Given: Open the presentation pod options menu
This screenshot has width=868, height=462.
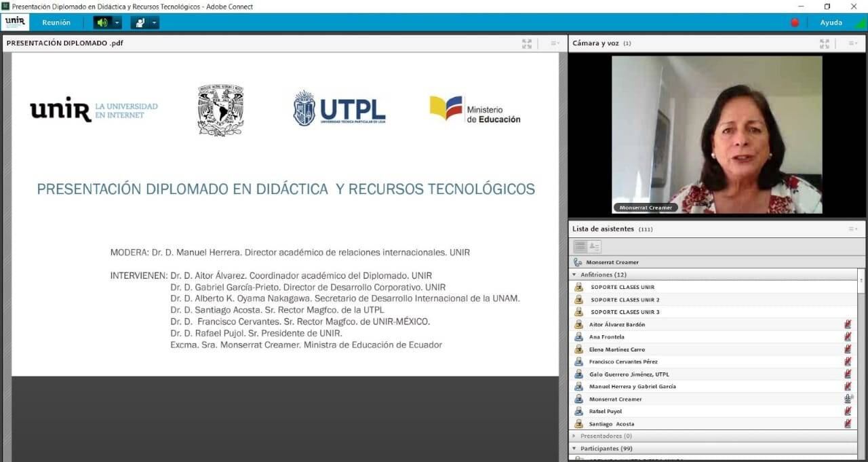Looking at the screenshot, I should coord(555,43).
